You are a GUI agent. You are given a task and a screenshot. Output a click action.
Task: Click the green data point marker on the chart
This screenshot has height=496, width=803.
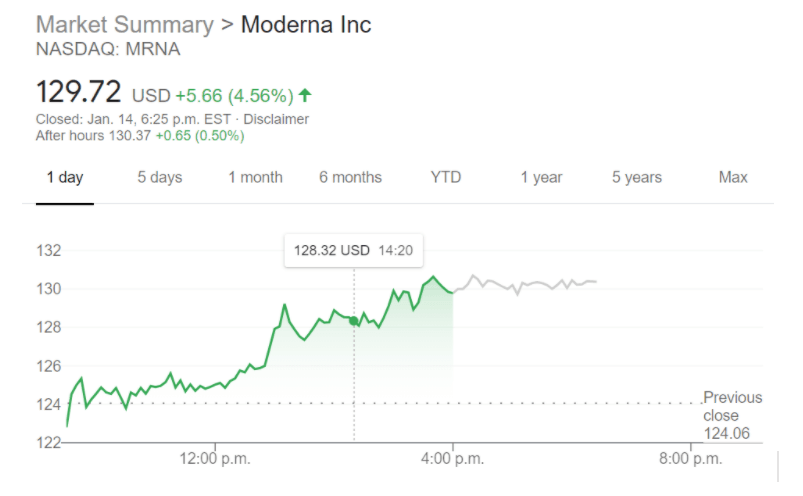click(x=353, y=320)
